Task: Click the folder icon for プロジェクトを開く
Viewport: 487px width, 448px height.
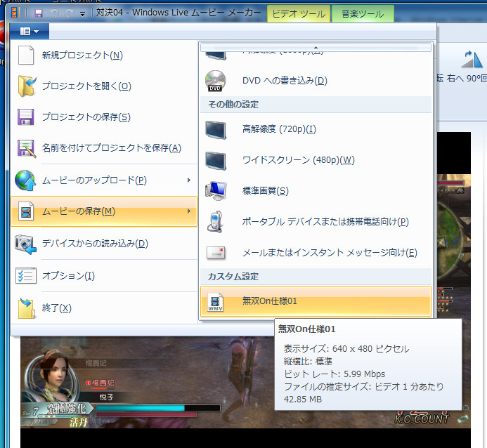Action: (27, 86)
